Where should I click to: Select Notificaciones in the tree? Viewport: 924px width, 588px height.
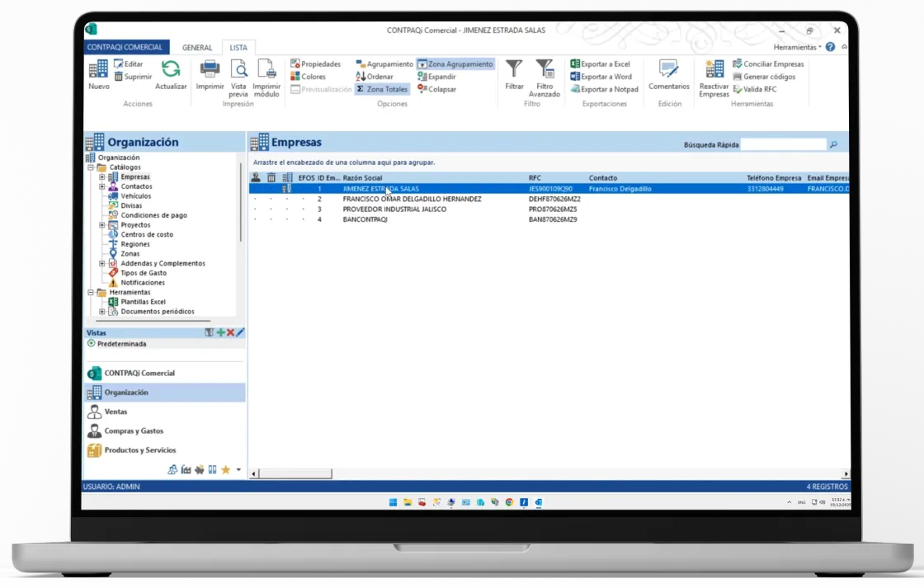pos(142,283)
